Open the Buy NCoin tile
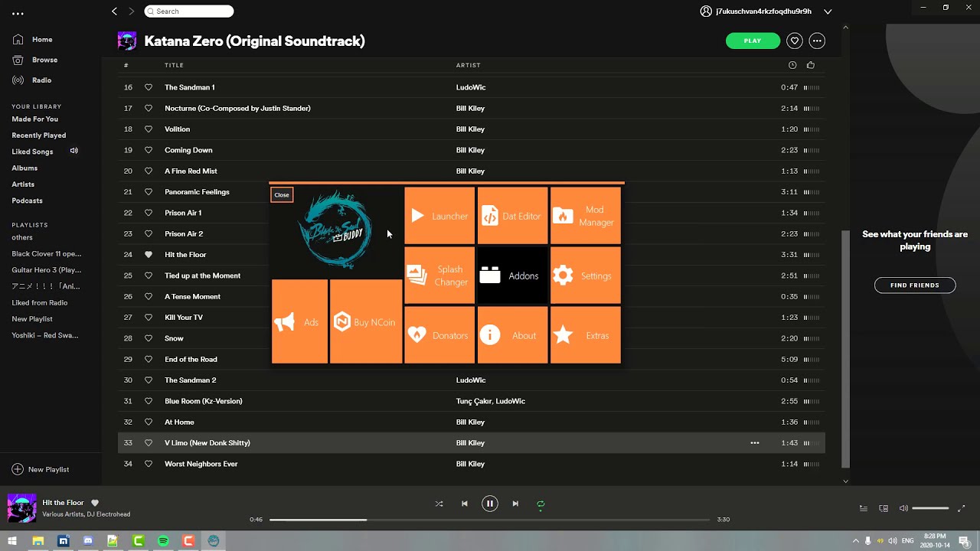980x551 pixels. pos(366,321)
